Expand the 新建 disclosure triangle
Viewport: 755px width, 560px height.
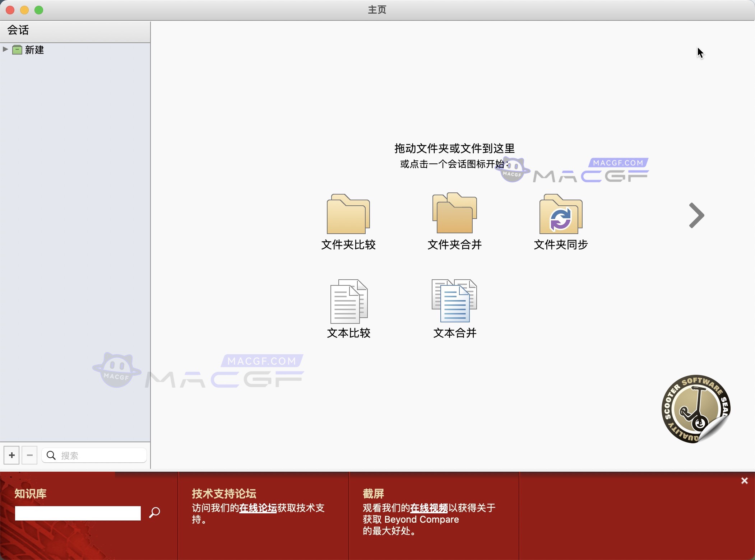click(x=5, y=50)
